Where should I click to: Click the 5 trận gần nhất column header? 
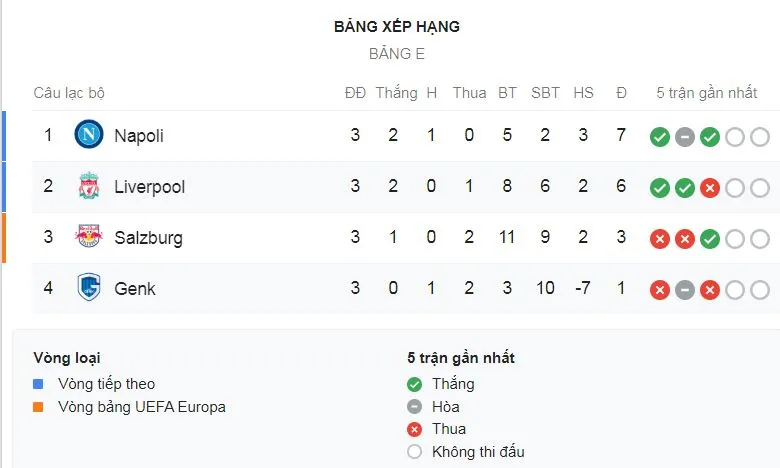pyautogui.click(x=707, y=93)
